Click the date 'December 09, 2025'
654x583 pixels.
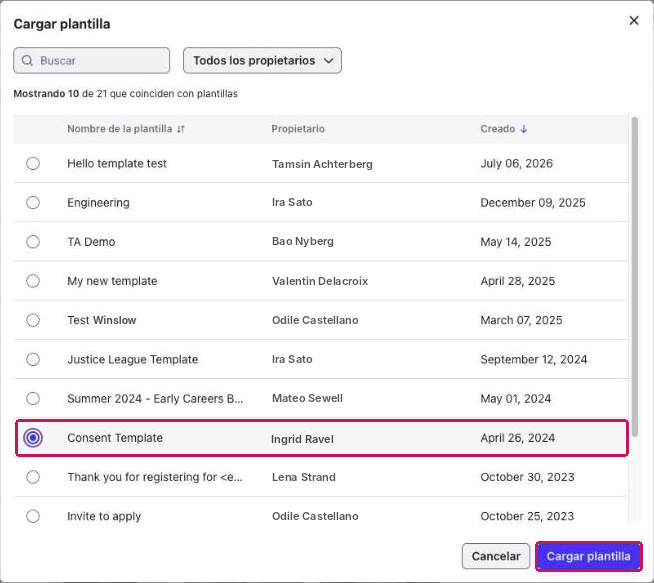pos(533,203)
